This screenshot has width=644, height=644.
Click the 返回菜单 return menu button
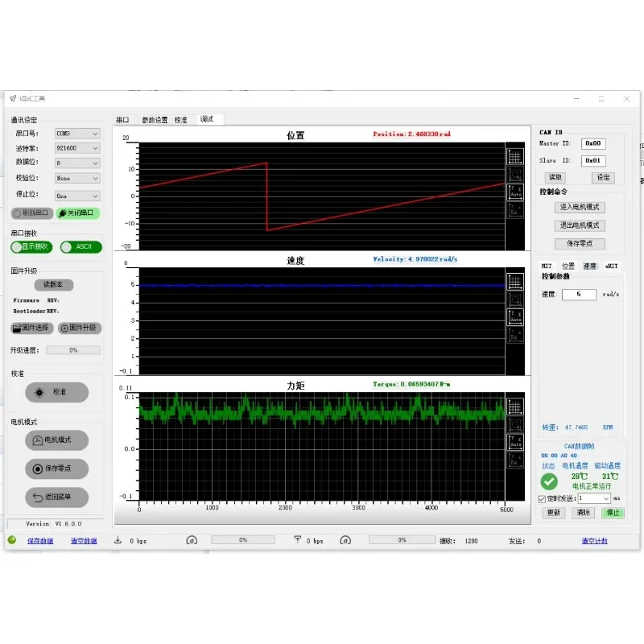56,497
